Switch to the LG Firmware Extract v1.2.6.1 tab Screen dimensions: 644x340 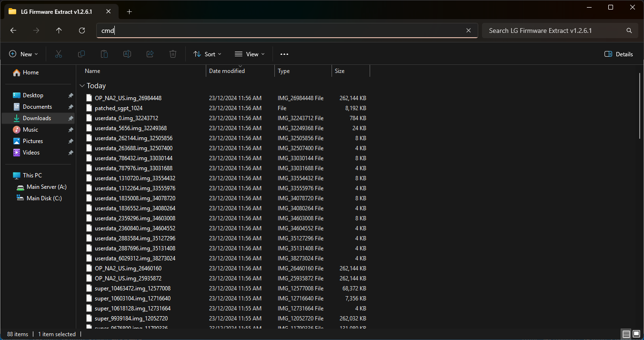pos(57,11)
